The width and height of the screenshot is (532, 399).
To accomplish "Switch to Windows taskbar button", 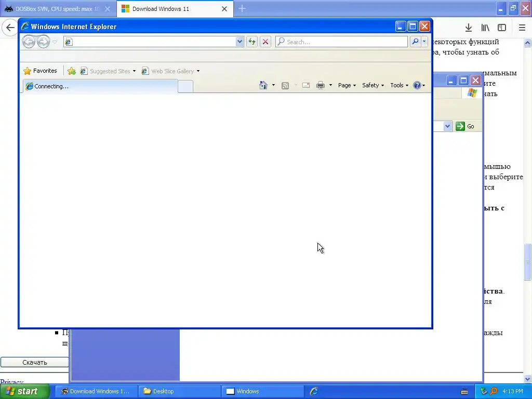I will pos(262,391).
